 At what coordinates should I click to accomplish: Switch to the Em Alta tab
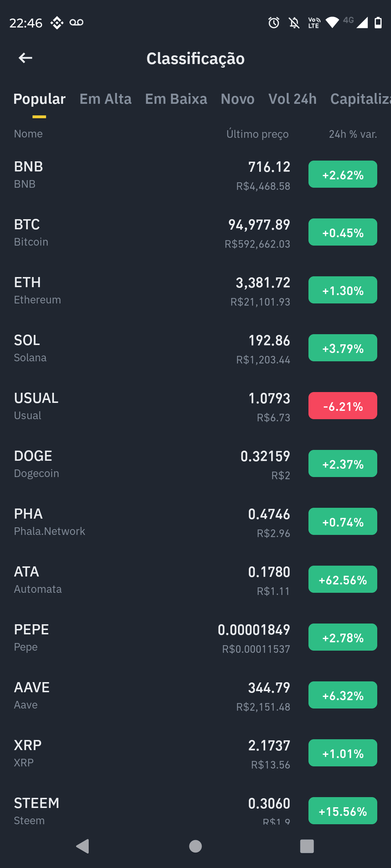pos(106,99)
